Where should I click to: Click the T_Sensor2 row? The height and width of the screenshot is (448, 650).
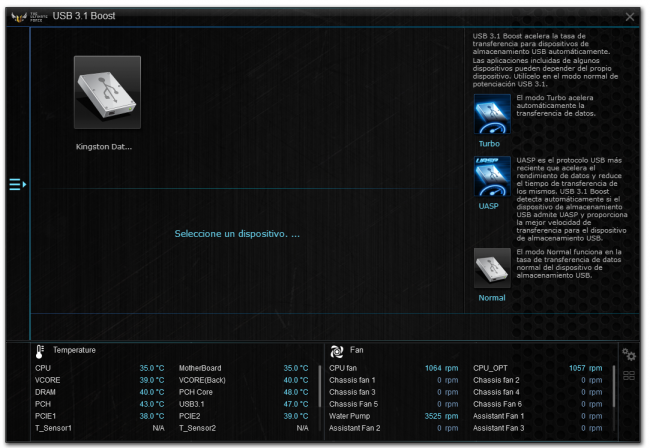pyautogui.click(x=244, y=428)
